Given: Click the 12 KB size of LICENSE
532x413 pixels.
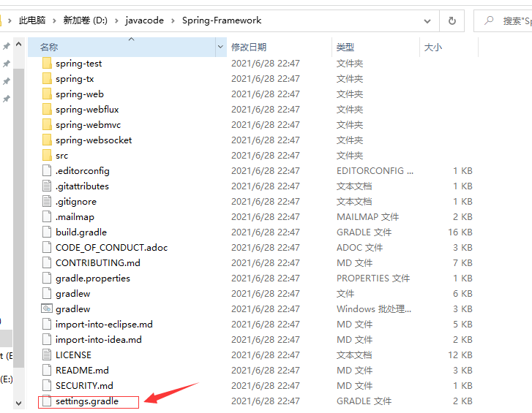Looking at the screenshot, I should tap(460, 355).
